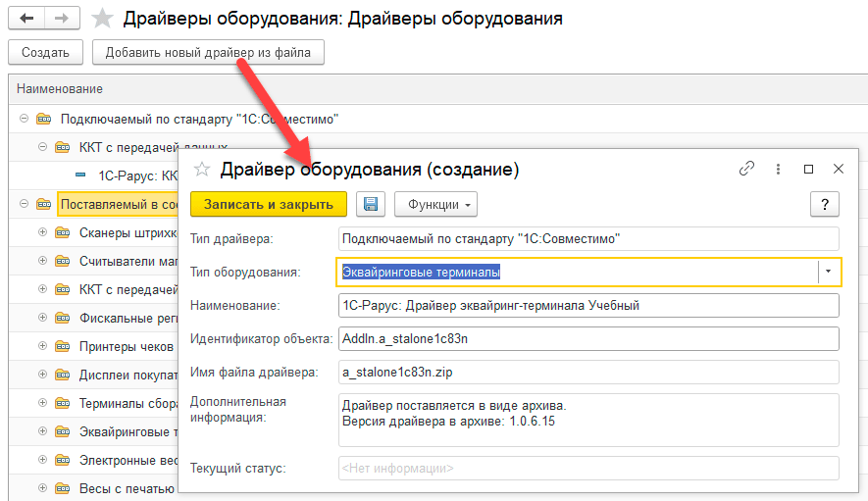Image resolution: width=868 pixels, height=501 pixels.
Task: Expand 'Электронные вес...' group
Action: click(x=42, y=460)
